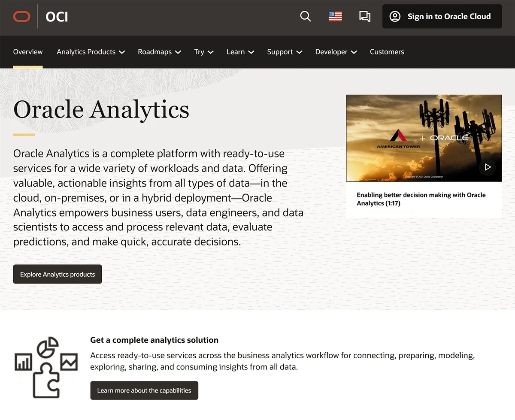Click the 'Oracle Analytics' heading

pos(101,109)
